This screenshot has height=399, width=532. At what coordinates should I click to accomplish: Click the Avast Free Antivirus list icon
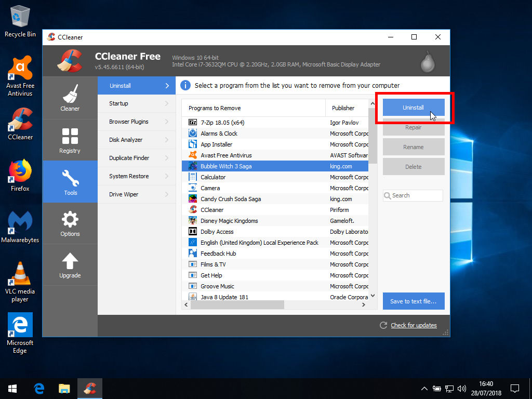193,155
